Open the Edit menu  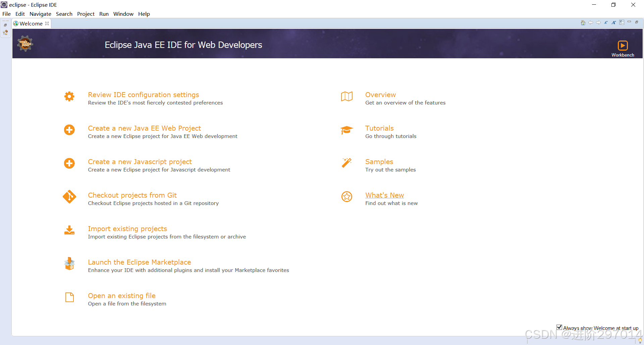[20, 14]
